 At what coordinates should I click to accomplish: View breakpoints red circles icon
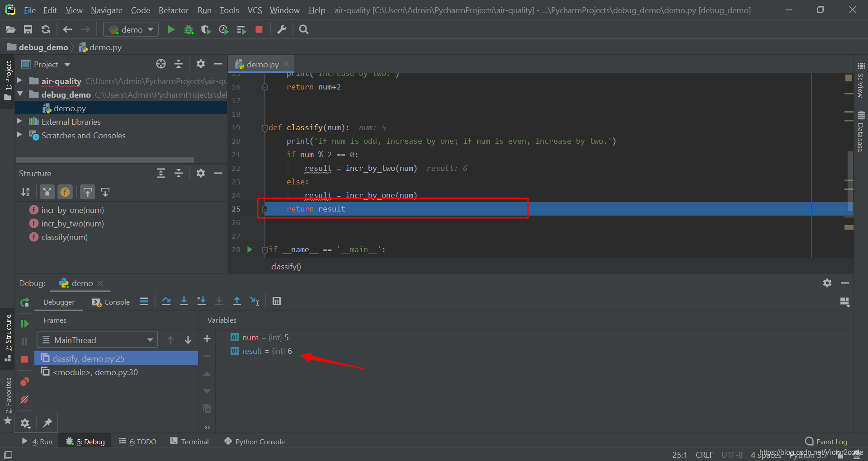(x=24, y=381)
